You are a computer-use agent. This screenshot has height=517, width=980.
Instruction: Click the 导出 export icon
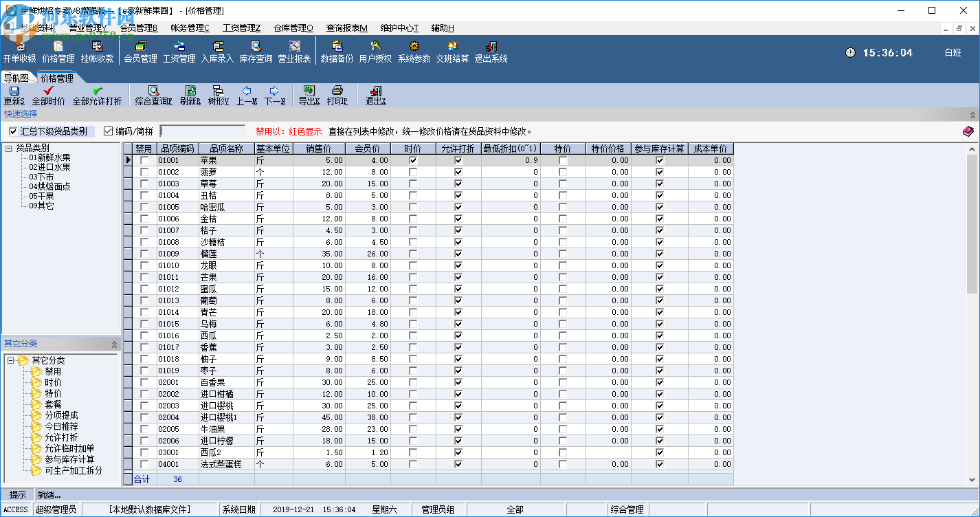(309, 96)
